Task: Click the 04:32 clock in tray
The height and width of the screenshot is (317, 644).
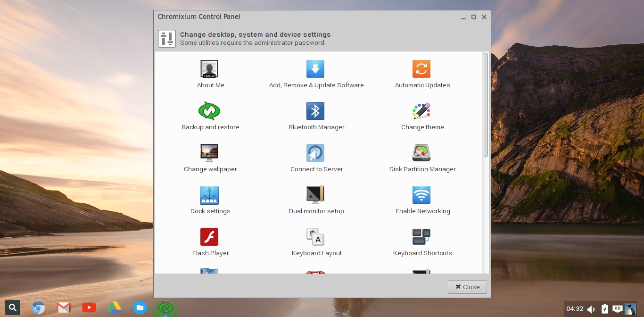Action: point(575,309)
